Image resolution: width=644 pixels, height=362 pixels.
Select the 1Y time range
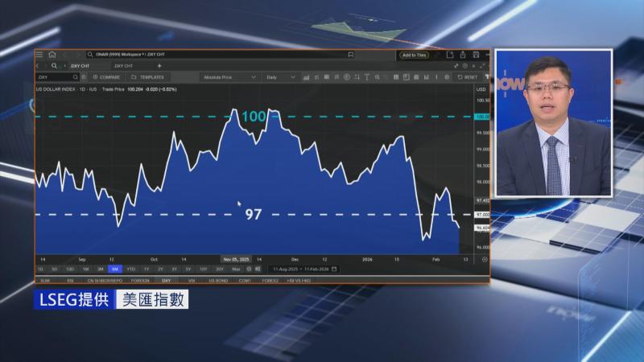click(146, 269)
